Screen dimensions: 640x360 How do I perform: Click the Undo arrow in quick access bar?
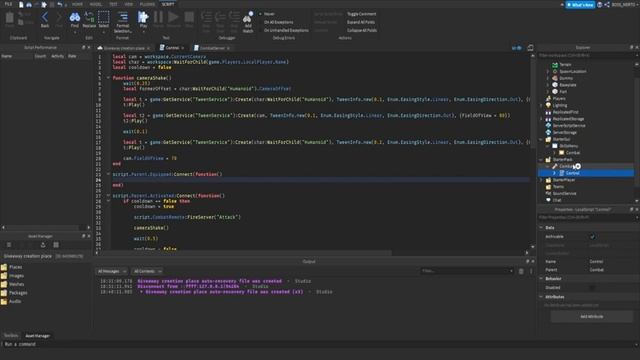click(60, 4)
